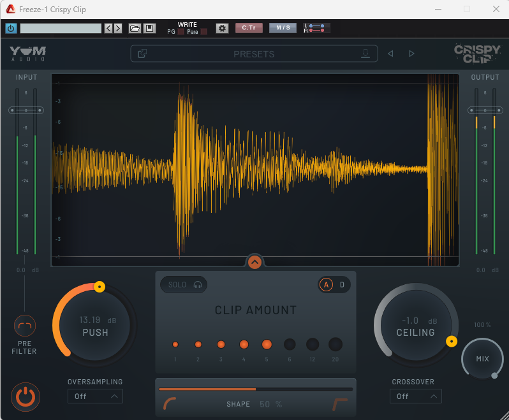
Task: Click clip amount LED labeled 12
Action: click(313, 344)
